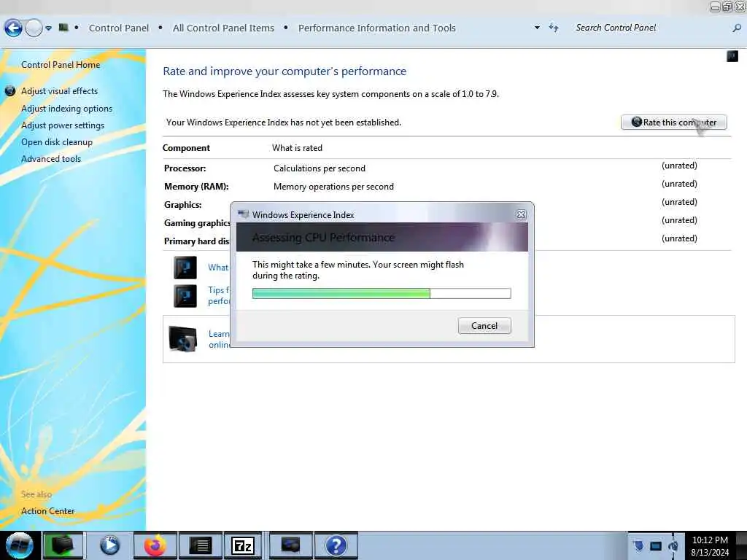Select 'Calculations per second' text
This screenshot has width=747, height=560.
pyautogui.click(x=320, y=168)
